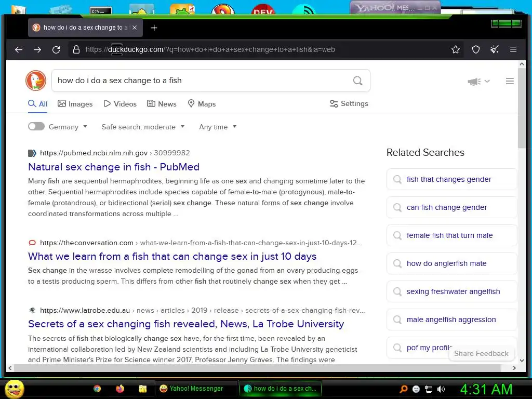The height and width of the screenshot is (399, 532).
Task: Click the PubMed result favicon
Action: pos(32,153)
